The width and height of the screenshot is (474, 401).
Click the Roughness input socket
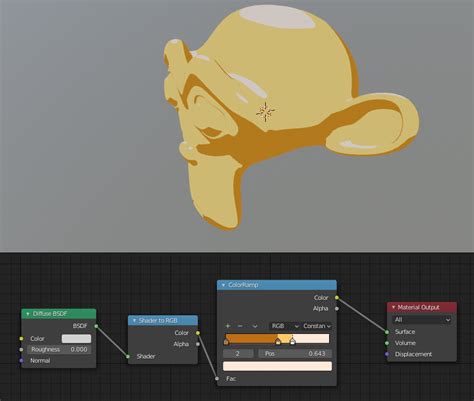22,350
